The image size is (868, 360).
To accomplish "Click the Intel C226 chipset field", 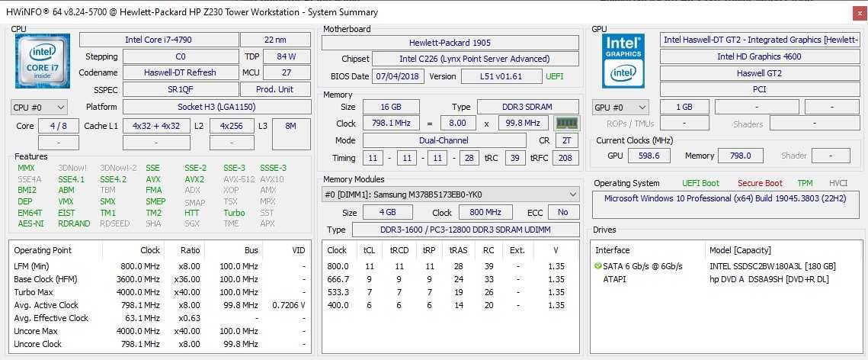I will 476,59.
